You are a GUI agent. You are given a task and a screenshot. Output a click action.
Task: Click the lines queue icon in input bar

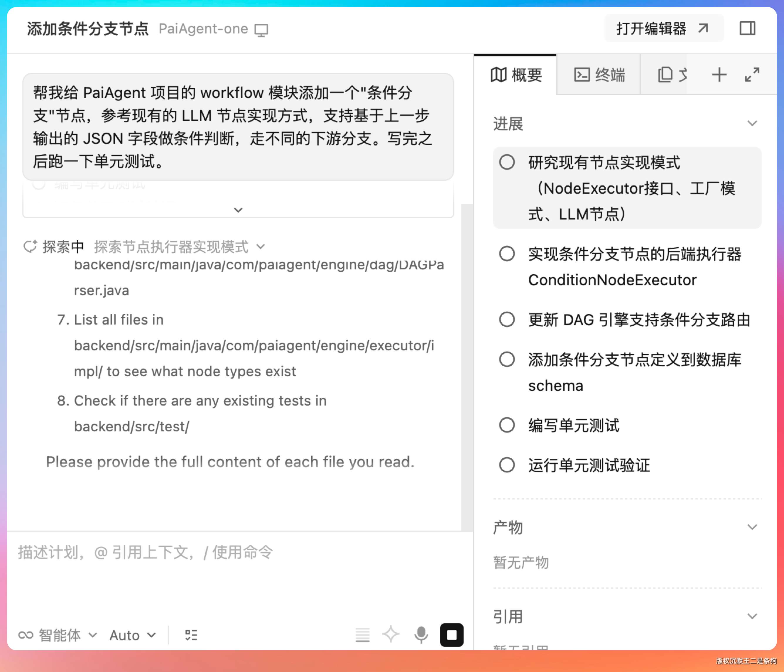coord(362,635)
